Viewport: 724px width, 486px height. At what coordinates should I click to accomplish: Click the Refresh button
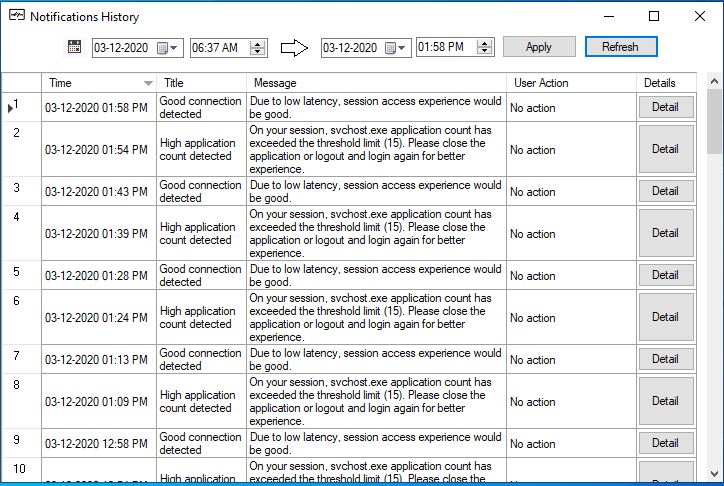click(x=620, y=47)
